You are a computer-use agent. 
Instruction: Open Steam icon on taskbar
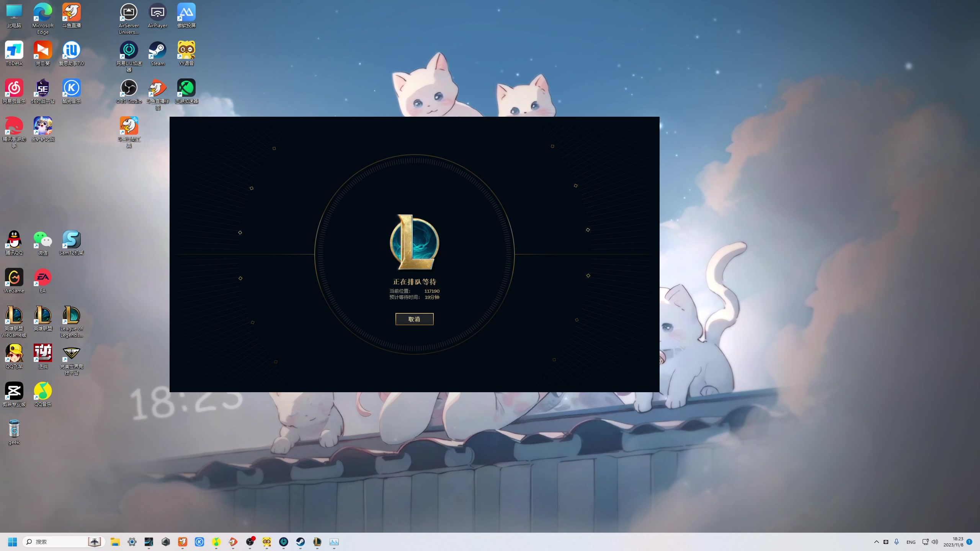click(301, 542)
